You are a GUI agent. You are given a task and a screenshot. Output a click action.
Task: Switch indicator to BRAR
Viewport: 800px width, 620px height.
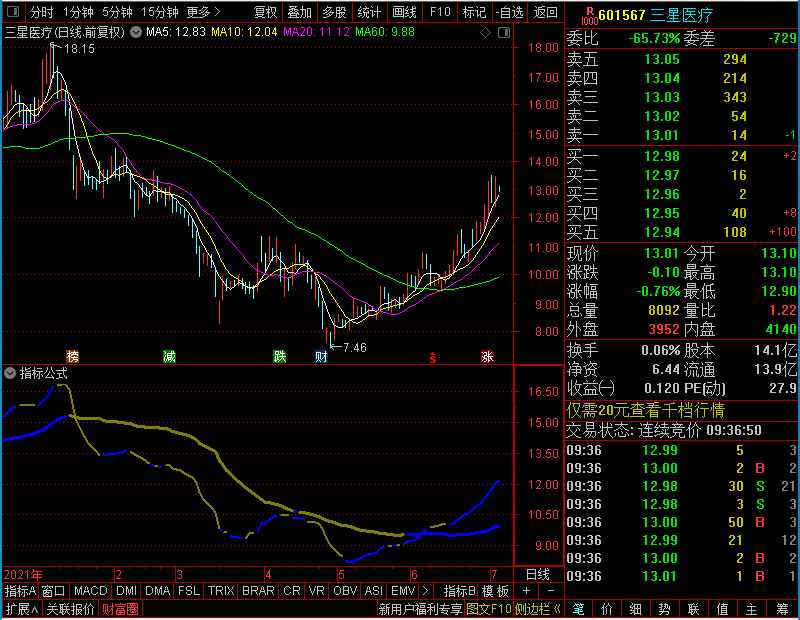(258, 591)
